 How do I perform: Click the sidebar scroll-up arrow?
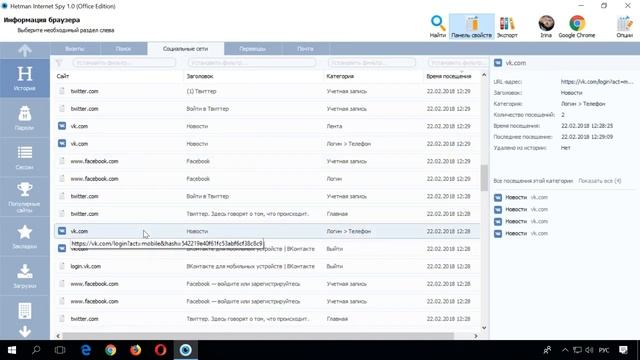point(24,50)
